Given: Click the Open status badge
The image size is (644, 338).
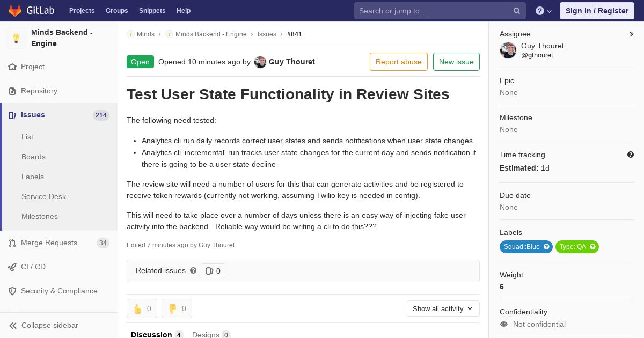Looking at the screenshot, I should [x=140, y=62].
